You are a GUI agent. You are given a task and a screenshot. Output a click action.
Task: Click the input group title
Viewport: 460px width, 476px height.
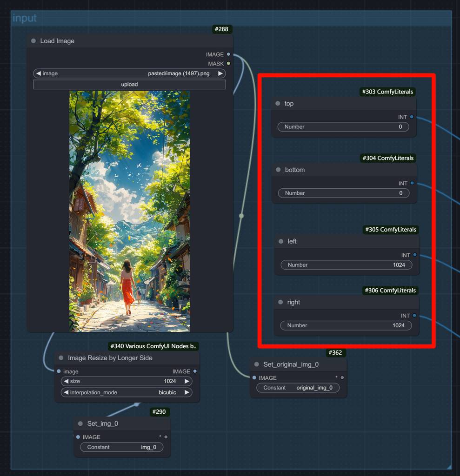[x=24, y=18]
